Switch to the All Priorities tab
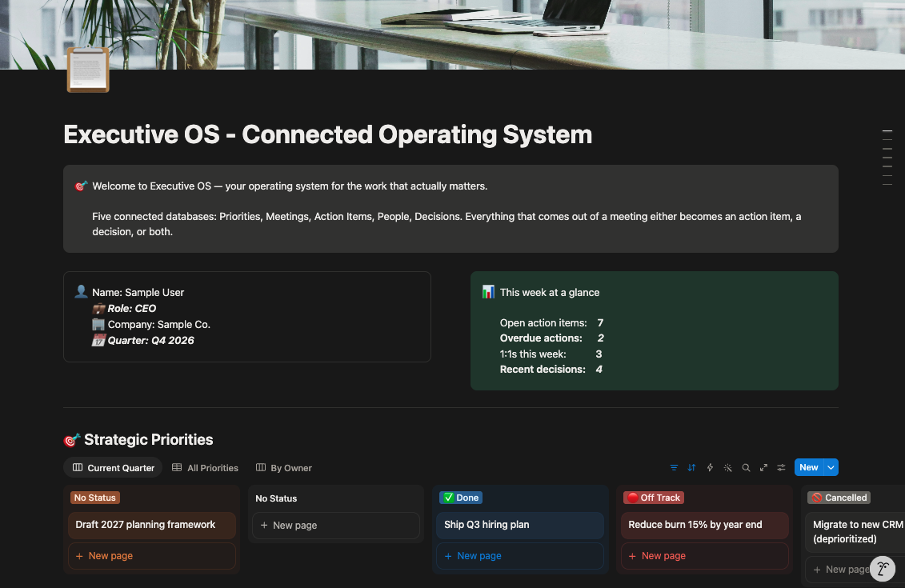 [x=205, y=468]
